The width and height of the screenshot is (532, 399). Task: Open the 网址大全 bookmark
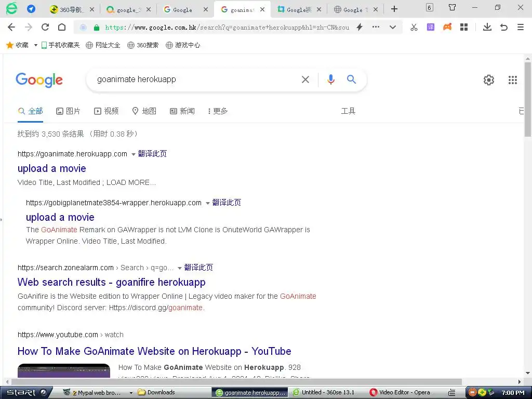[x=103, y=45]
